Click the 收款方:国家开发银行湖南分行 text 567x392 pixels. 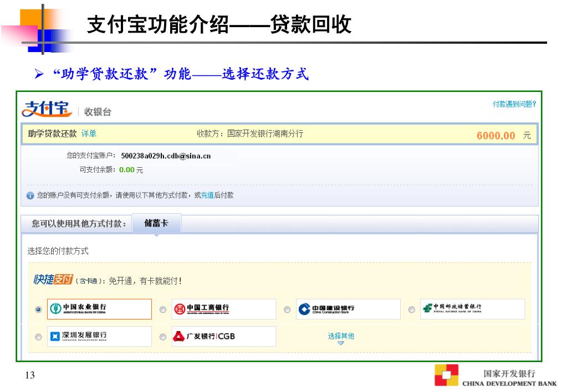(250, 133)
